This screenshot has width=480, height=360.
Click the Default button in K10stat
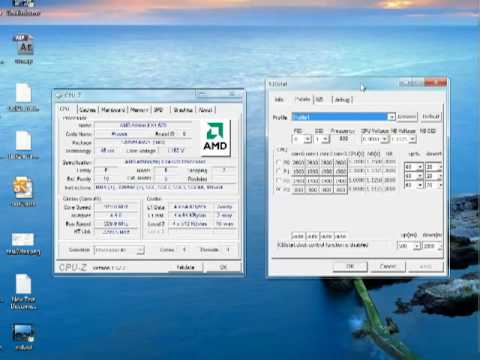coord(431,116)
